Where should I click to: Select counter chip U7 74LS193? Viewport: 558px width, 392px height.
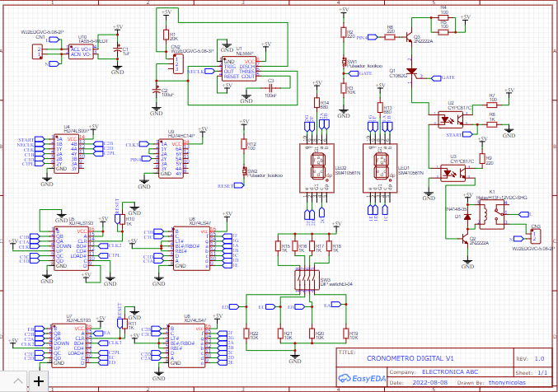(69, 345)
